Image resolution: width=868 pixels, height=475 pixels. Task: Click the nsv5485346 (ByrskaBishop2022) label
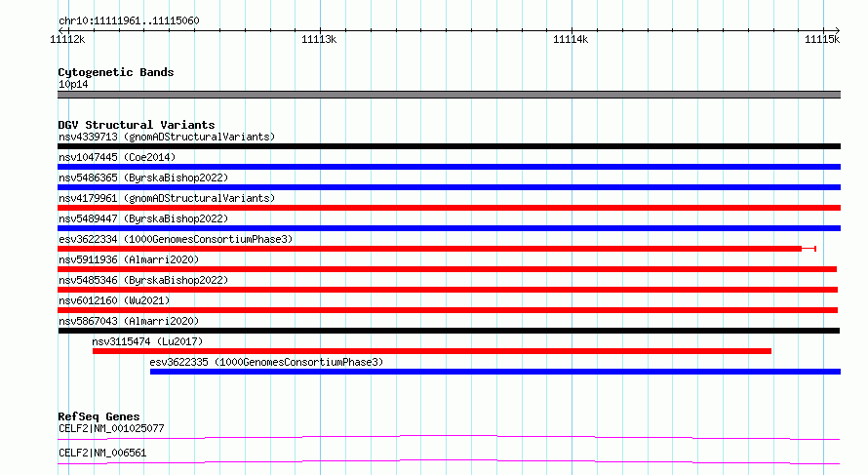pyautogui.click(x=143, y=280)
